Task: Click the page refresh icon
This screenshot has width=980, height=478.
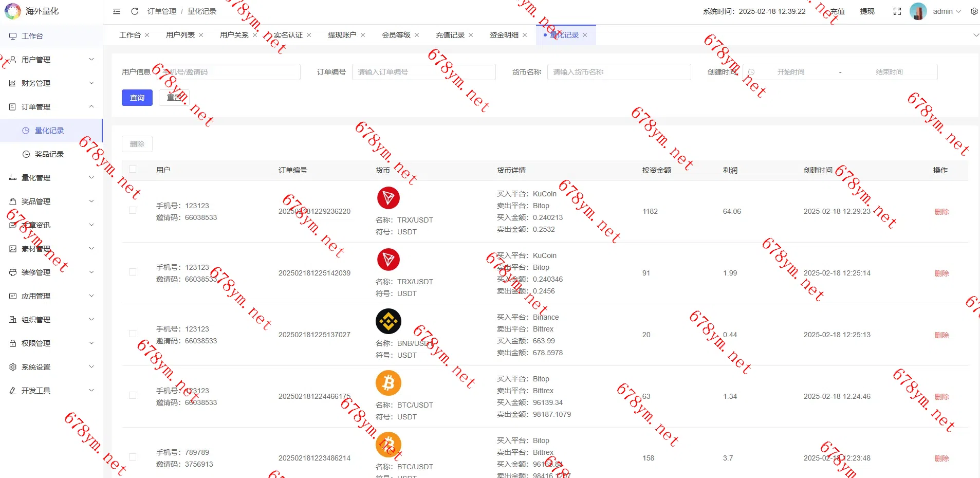Action: (135, 11)
